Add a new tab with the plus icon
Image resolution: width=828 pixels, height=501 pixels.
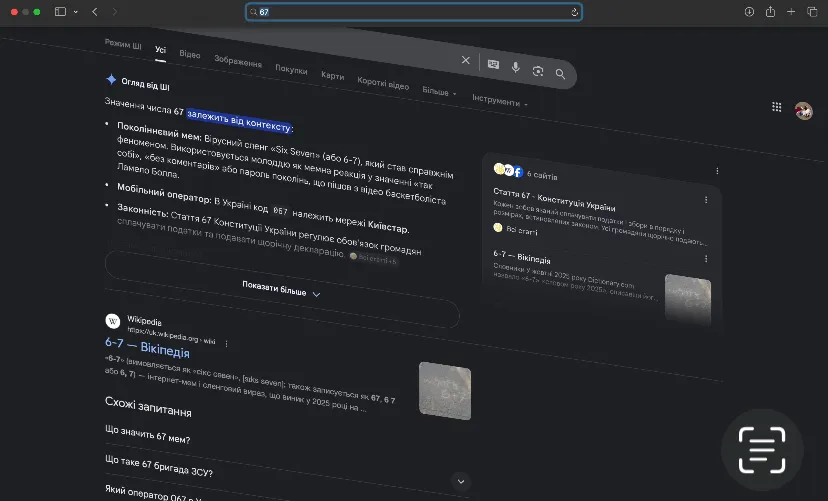click(791, 12)
